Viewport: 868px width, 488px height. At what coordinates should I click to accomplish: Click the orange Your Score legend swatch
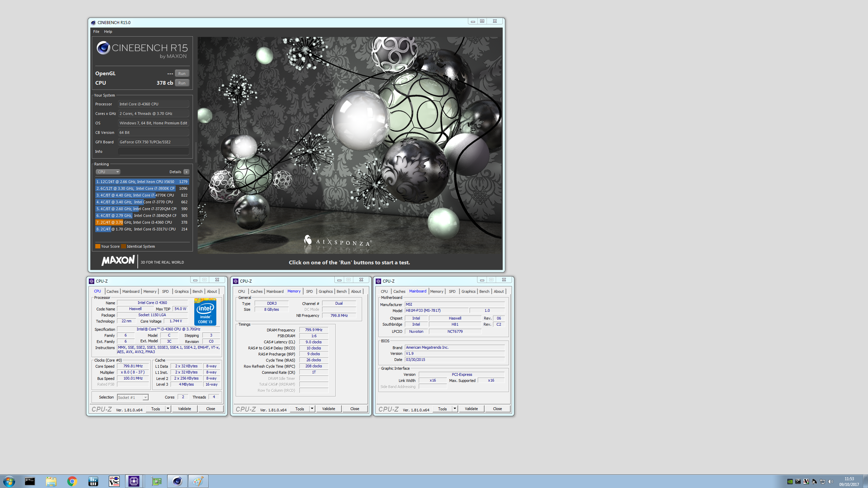pyautogui.click(x=98, y=246)
